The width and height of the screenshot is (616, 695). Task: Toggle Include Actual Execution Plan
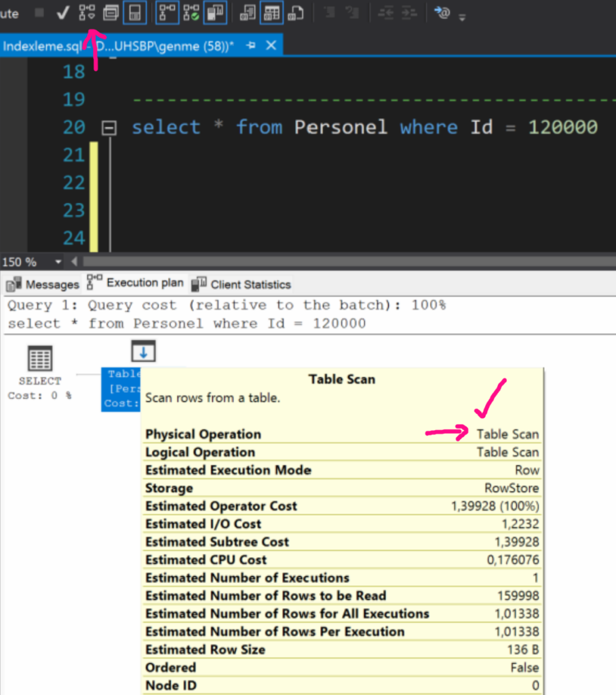coord(167,13)
